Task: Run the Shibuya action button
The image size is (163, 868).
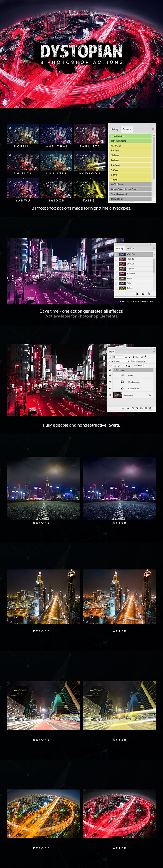Action: point(130,155)
